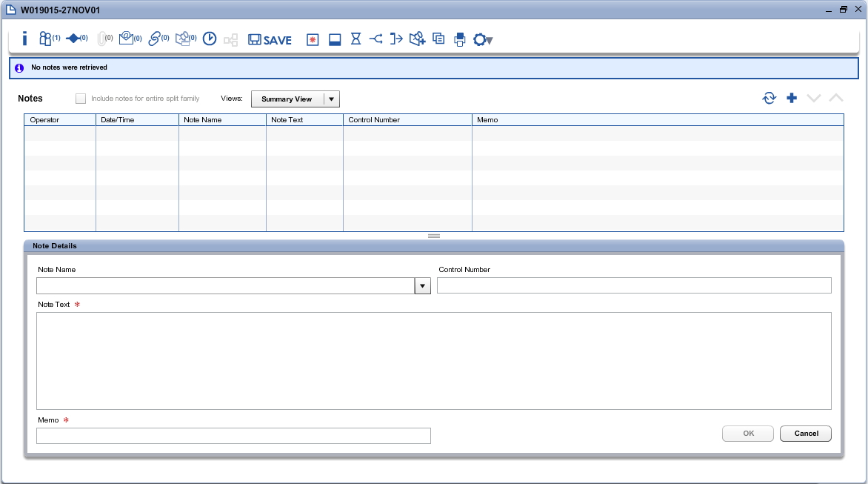Click into the Control Number input field
Screen dimensions: 868x484
coord(634,286)
